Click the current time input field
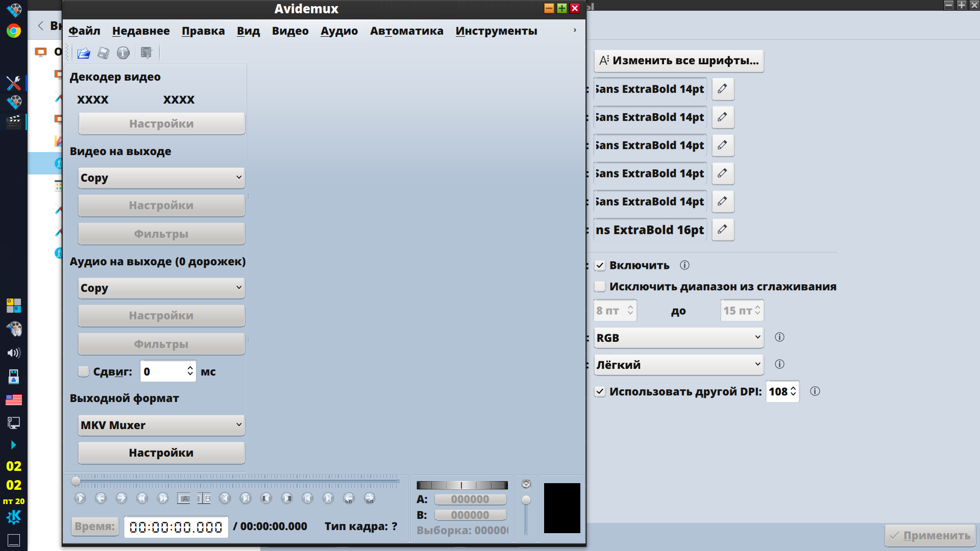 click(x=176, y=527)
